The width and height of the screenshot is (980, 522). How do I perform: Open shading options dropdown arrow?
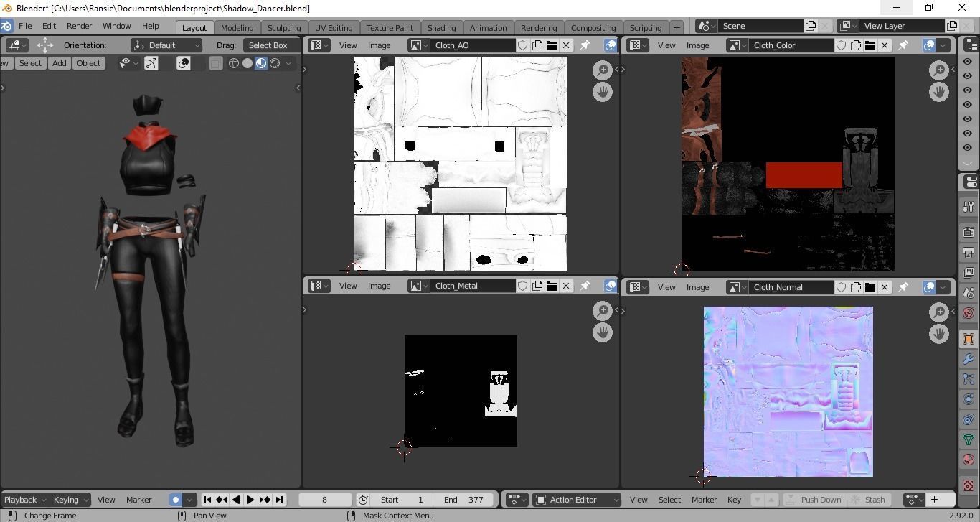pos(288,63)
